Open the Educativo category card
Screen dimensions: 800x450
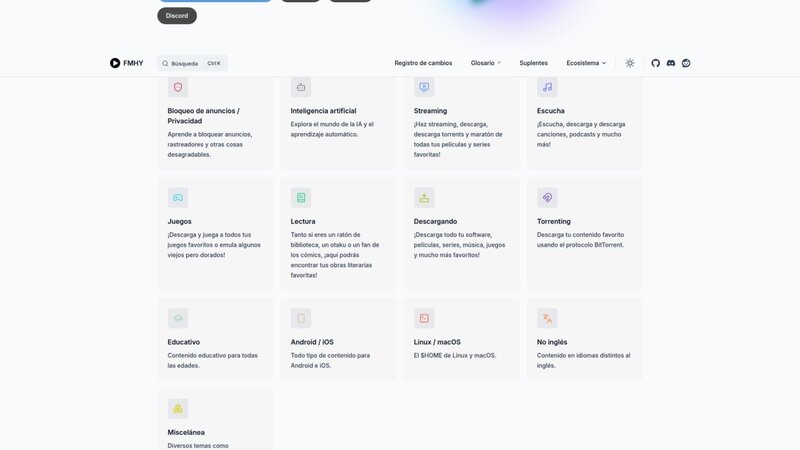pyautogui.click(x=215, y=340)
